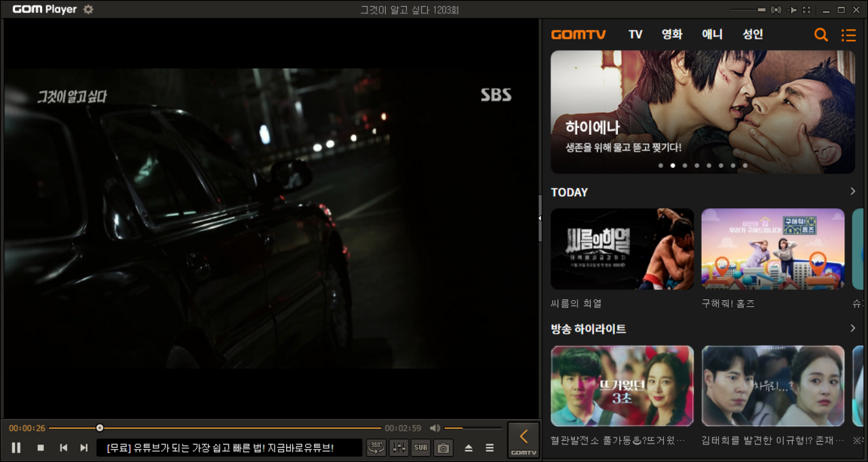Select the third banner carousel dot

coord(685,165)
